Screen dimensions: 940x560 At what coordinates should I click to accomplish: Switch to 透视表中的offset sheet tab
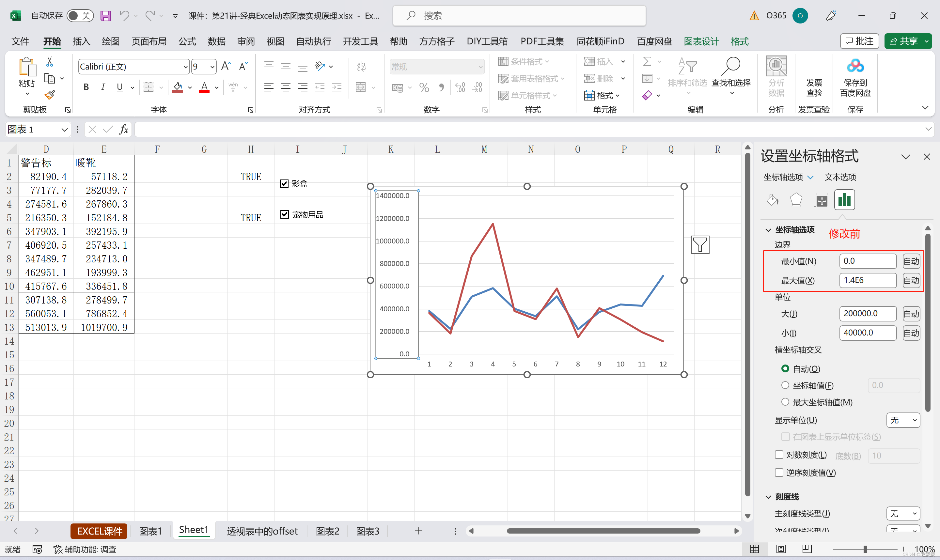pyautogui.click(x=262, y=531)
